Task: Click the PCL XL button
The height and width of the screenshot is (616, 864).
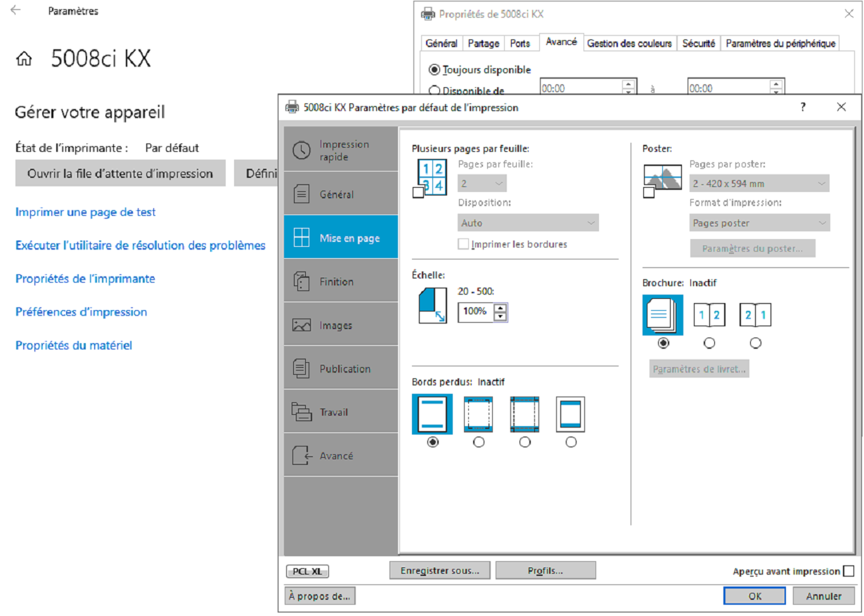Action: click(x=307, y=572)
